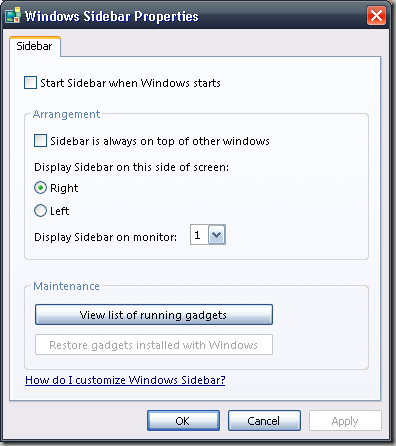Select the Left radio button
The width and height of the screenshot is (396, 446).
click(40, 211)
